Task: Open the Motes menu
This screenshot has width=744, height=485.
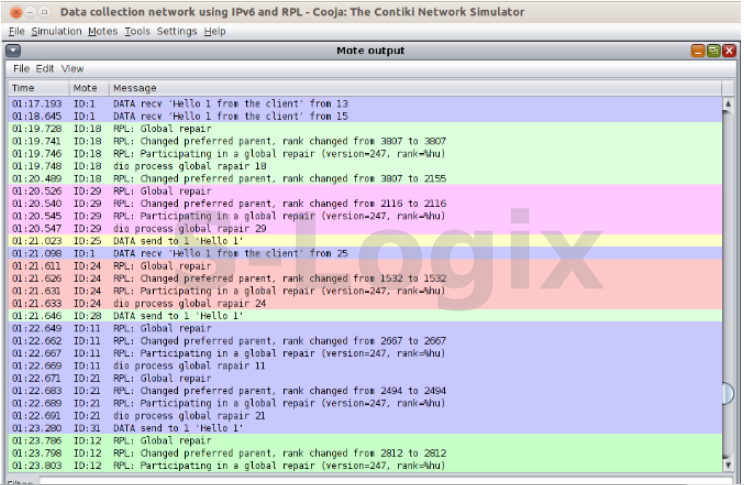Action: coord(102,31)
